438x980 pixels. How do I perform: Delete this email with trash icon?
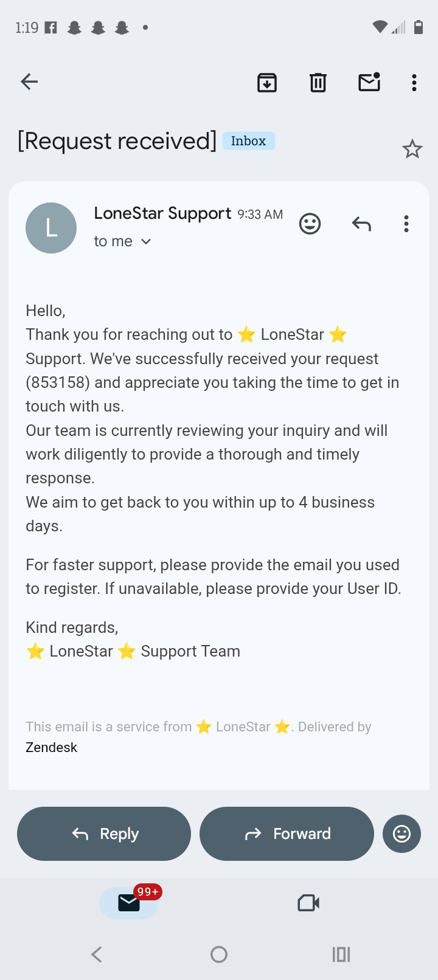(x=318, y=82)
